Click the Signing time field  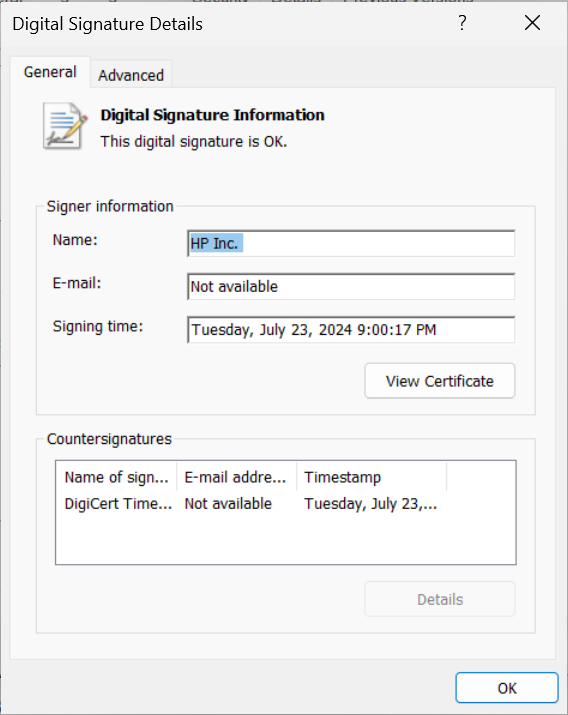point(351,329)
